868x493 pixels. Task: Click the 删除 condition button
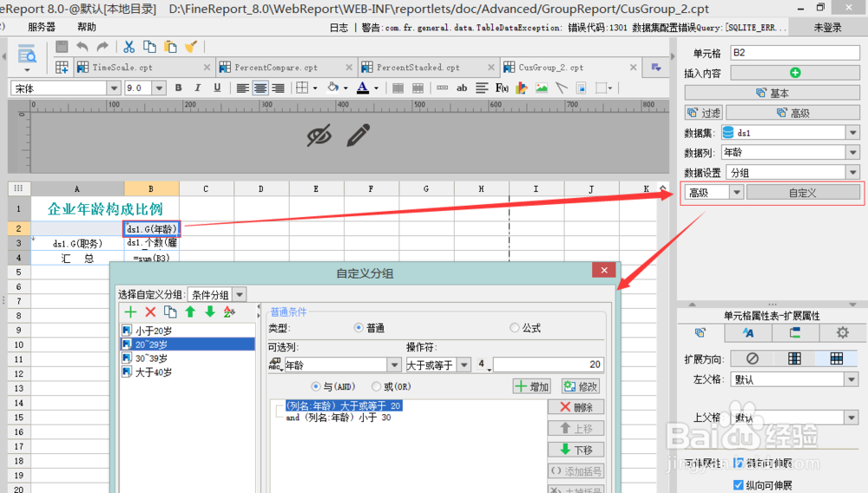[575, 407]
